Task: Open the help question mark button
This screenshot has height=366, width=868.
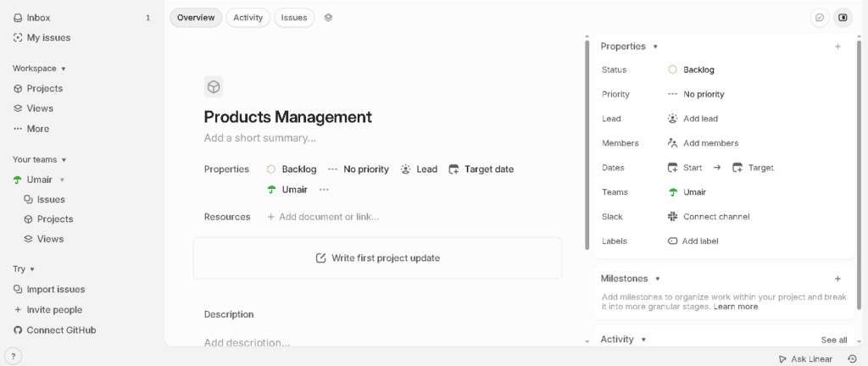Action: [x=14, y=356]
